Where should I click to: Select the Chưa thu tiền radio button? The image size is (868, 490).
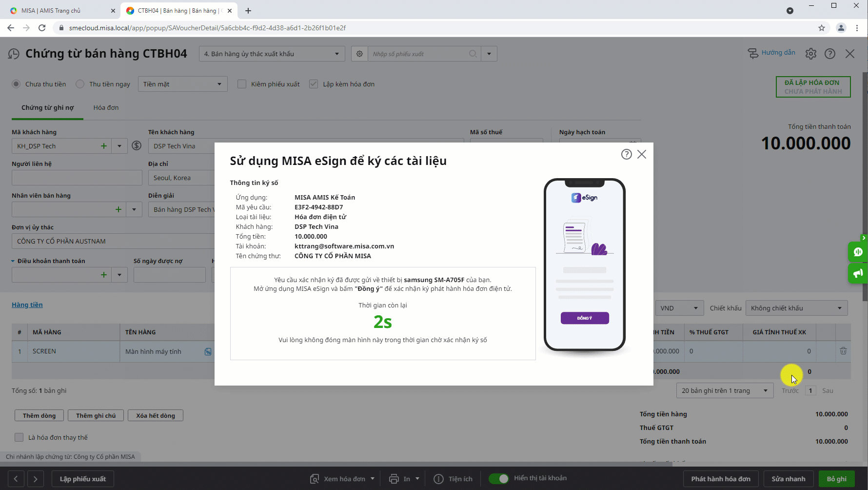(16, 84)
